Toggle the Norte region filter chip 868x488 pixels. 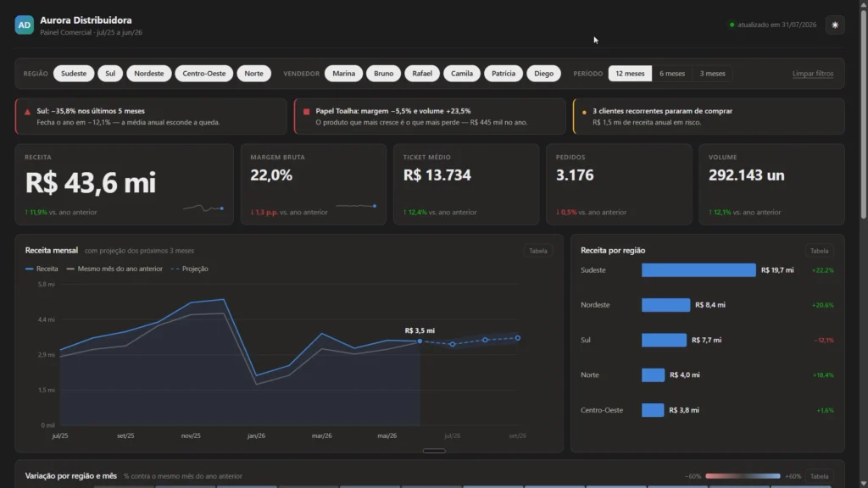pos(254,74)
